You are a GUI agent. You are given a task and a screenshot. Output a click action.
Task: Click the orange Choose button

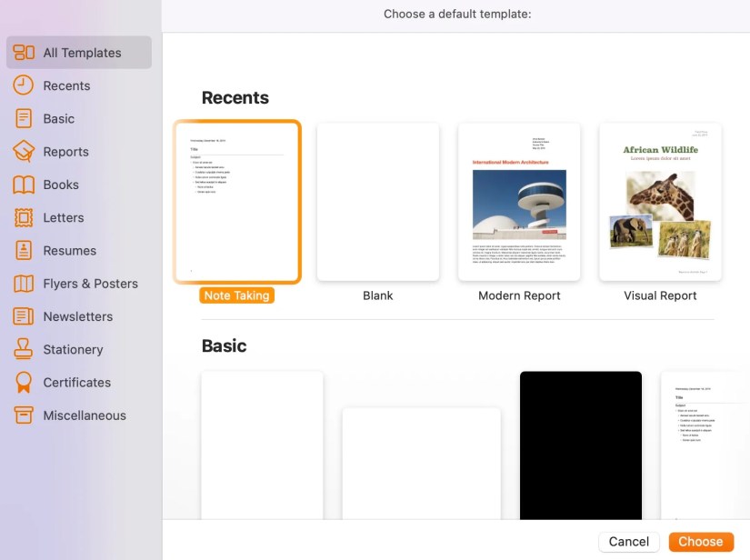tap(701, 542)
